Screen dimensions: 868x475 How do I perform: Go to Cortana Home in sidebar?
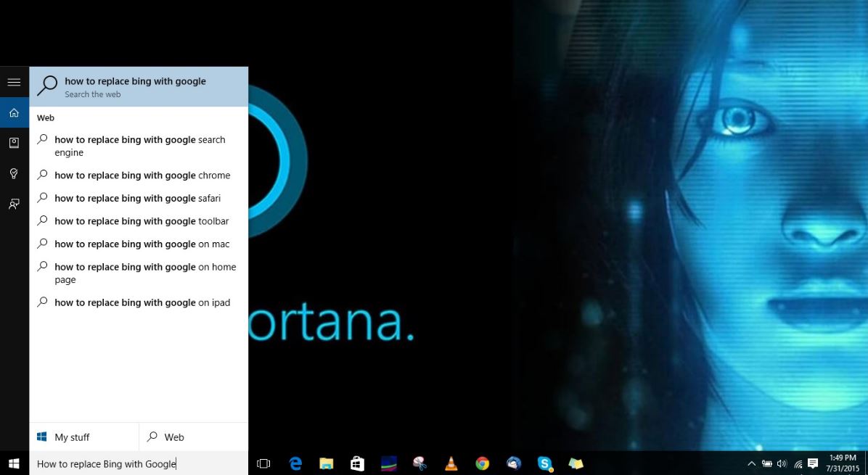pos(14,112)
